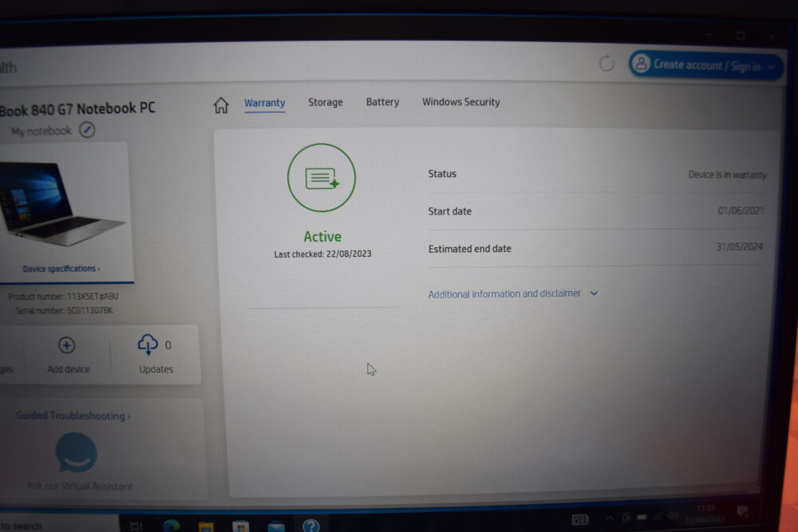The width and height of the screenshot is (798, 532).
Task: Click the Status row label
Action: point(442,173)
